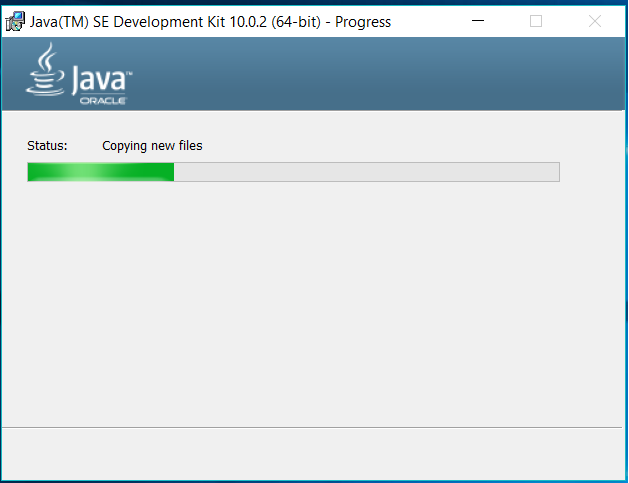629x483 pixels.
Task: Click the bright highlight on the progress bar
Action: click(x=83, y=172)
